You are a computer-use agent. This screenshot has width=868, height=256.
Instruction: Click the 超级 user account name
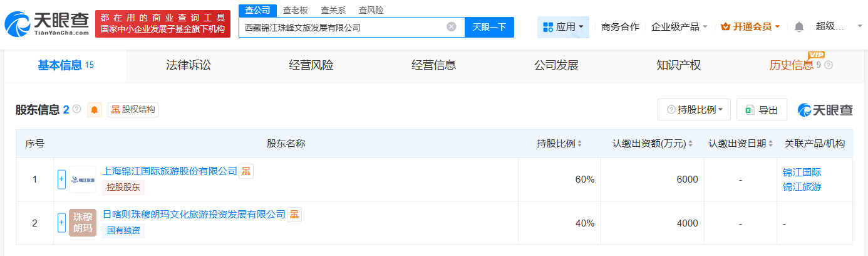click(x=831, y=26)
